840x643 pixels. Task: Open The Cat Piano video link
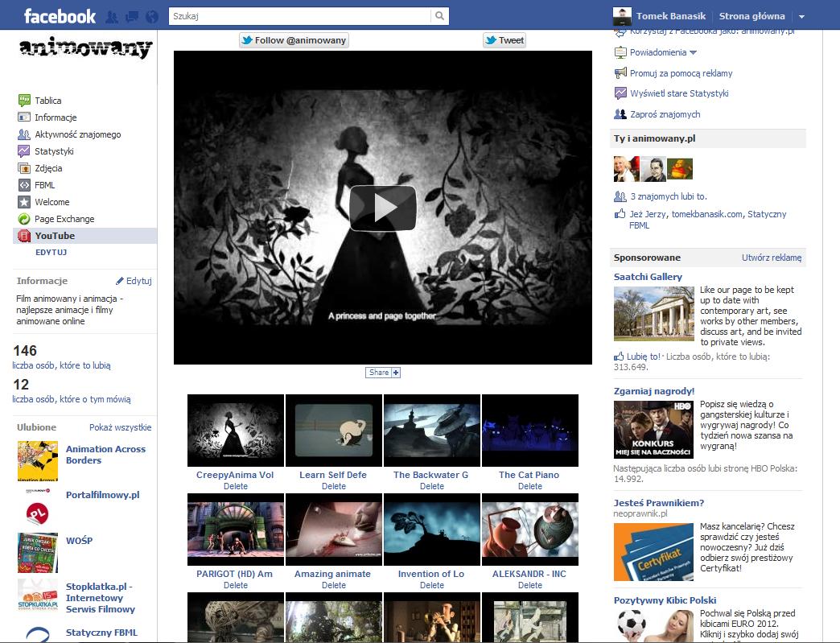tap(529, 475)
